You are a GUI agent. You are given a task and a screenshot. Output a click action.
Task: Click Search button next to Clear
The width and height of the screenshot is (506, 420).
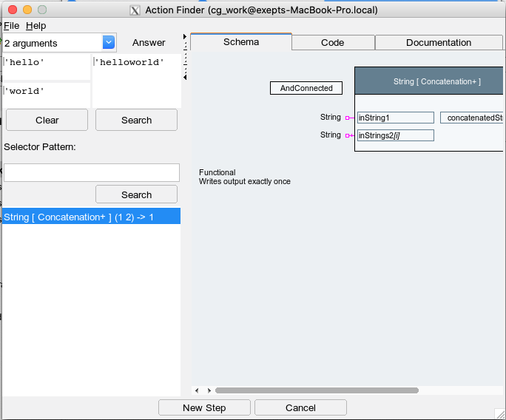pyautogui.click(x=136, y=120)
